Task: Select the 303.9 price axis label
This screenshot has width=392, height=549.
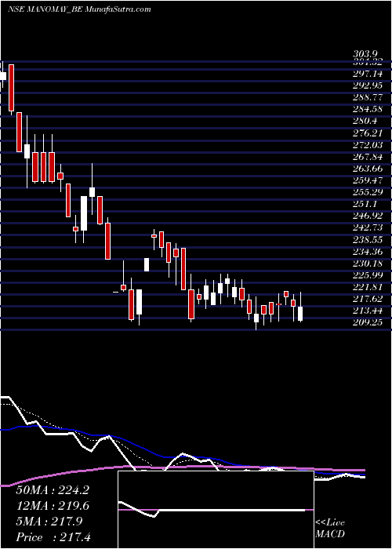Action: coord(365,54)
